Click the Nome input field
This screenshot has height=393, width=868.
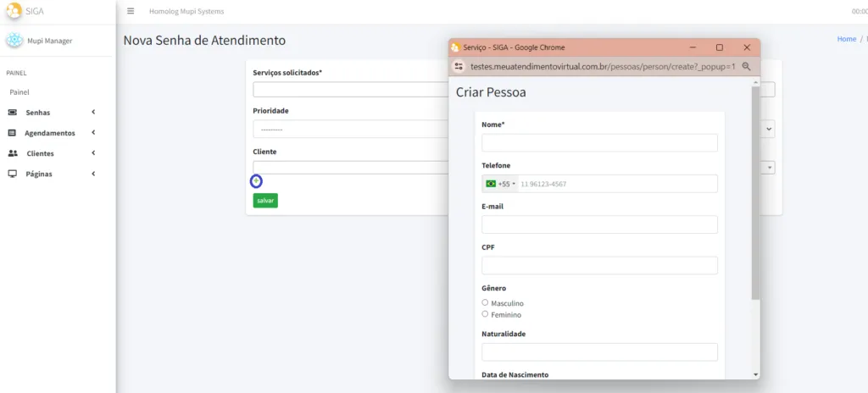[x=599, y=142]
